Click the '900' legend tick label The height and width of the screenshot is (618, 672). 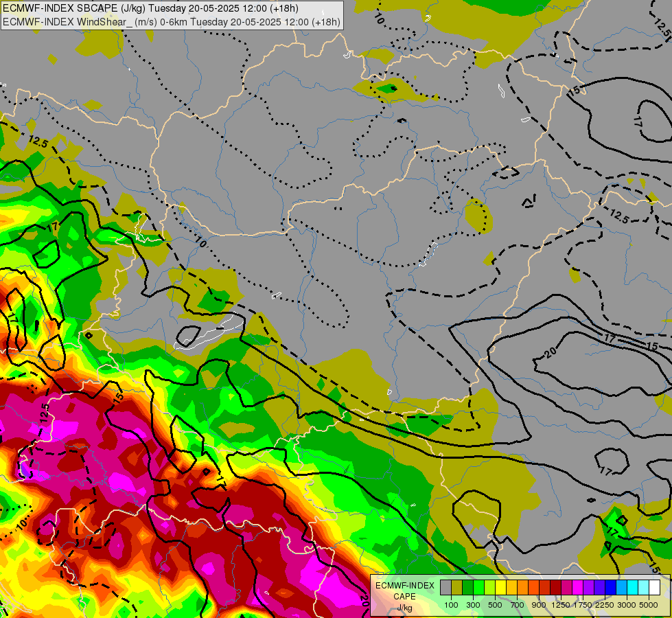pos(539,605)
